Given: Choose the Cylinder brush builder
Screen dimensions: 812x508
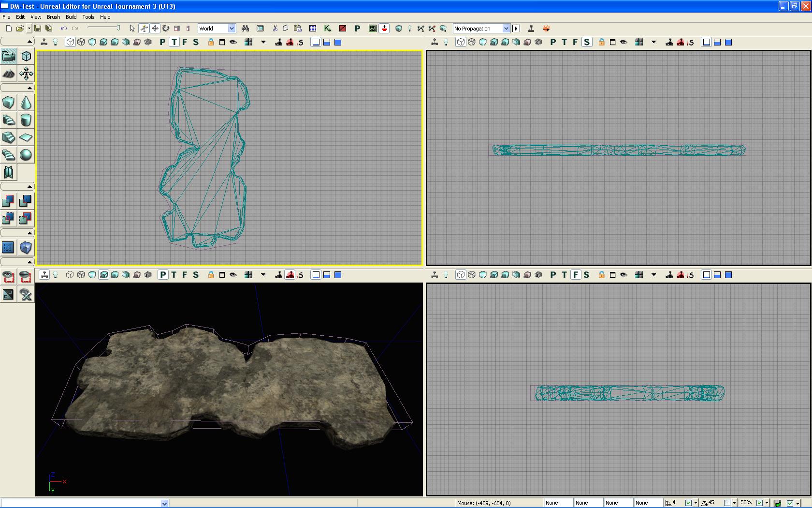Looking at the screenshot, I should click(x=26, y=120).
